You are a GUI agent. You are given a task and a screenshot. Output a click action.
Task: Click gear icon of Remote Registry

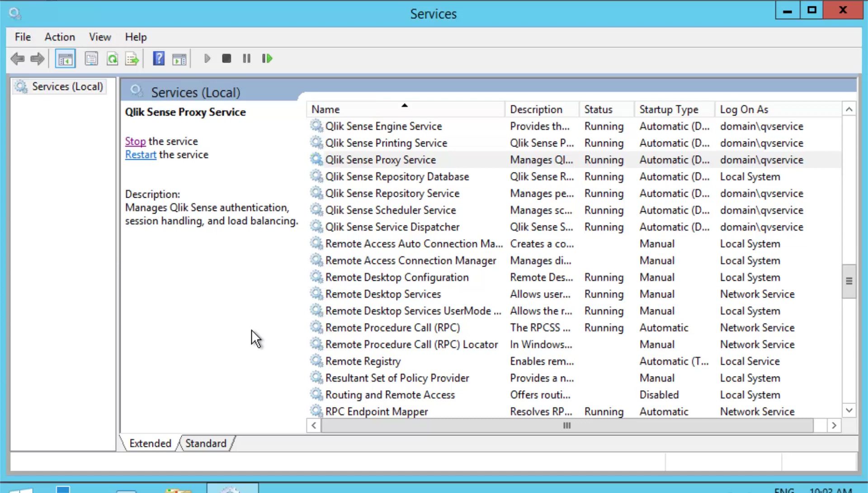(316, 360)
